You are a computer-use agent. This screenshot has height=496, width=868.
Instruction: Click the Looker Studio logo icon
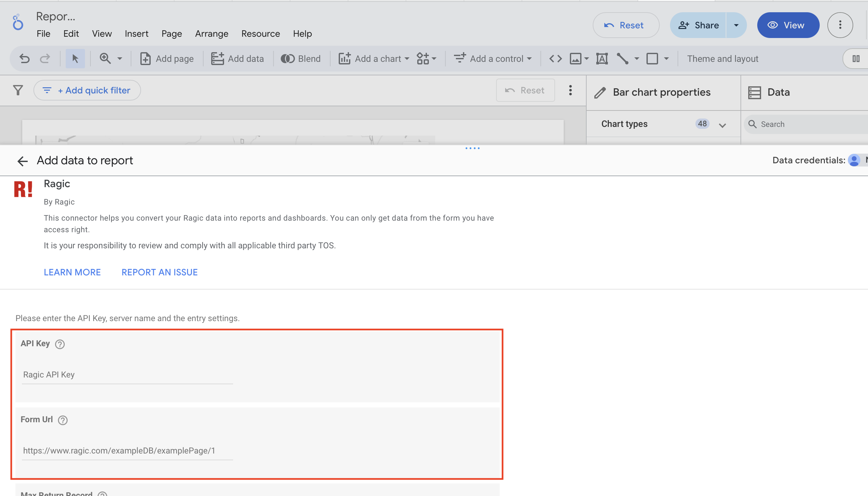[x=18, y=23]
